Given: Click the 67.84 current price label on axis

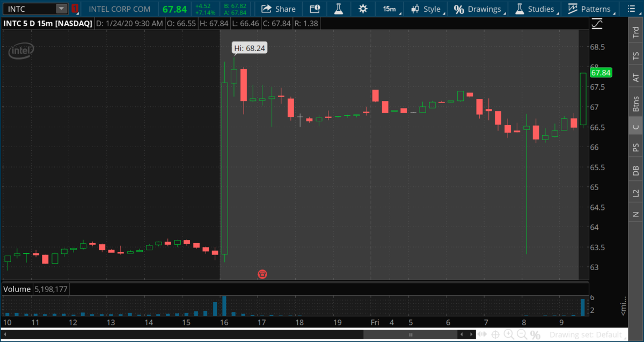Looking at the screenshot, I should [601, 72].
